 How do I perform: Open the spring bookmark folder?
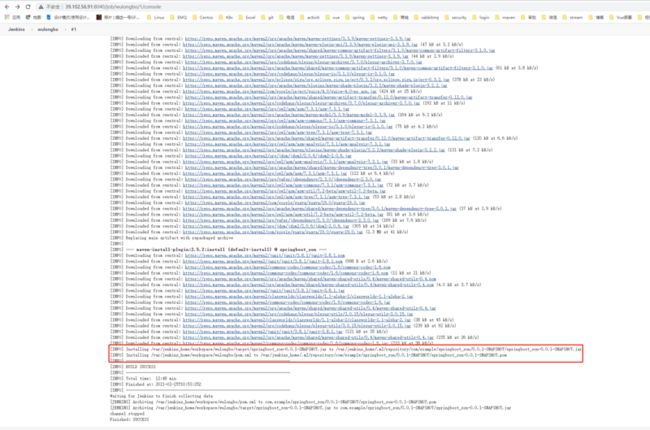[355, 17]
